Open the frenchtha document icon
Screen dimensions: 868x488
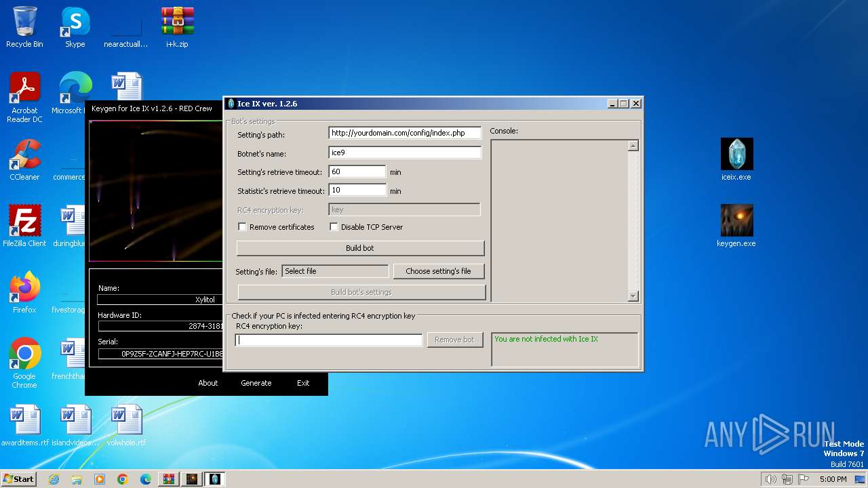(68, 359)
